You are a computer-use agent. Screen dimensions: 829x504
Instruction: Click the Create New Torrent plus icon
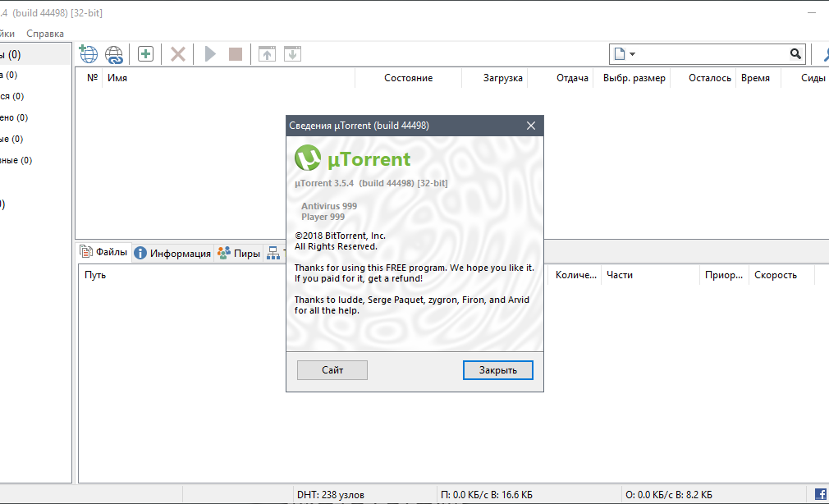click(x=145, y=54)
